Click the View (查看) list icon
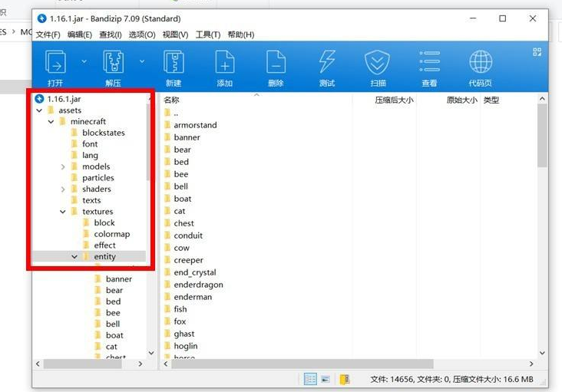 tap(429, 61)
